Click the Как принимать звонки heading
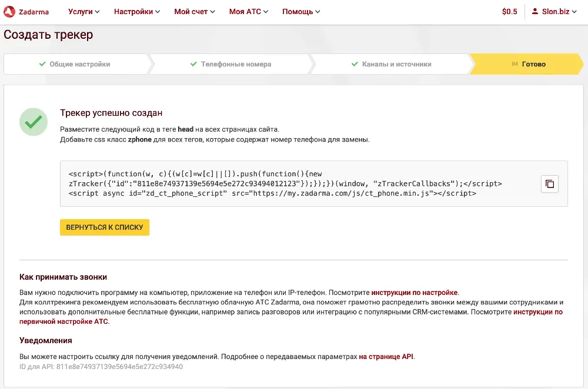This screenshot has height=389, width=588. click(63, 277)
